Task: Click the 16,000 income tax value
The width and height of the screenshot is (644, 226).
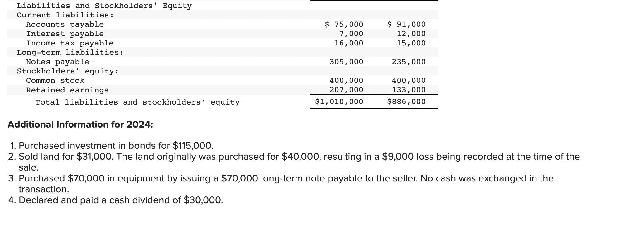Action: [348, 43]
